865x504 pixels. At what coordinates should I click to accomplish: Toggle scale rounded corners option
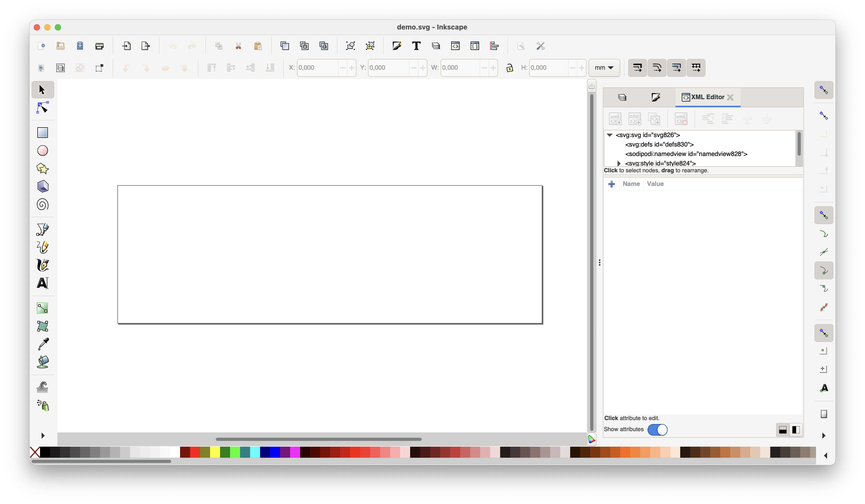tap(657, 68)
